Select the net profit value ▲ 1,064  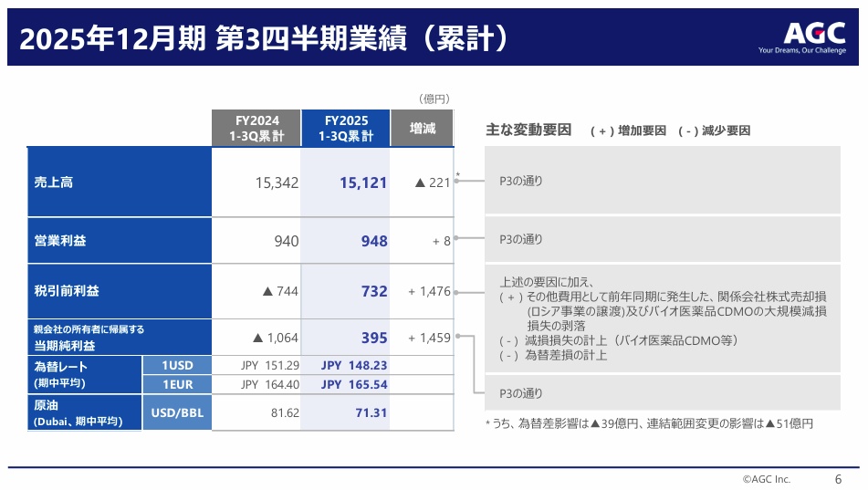(275, 338)
